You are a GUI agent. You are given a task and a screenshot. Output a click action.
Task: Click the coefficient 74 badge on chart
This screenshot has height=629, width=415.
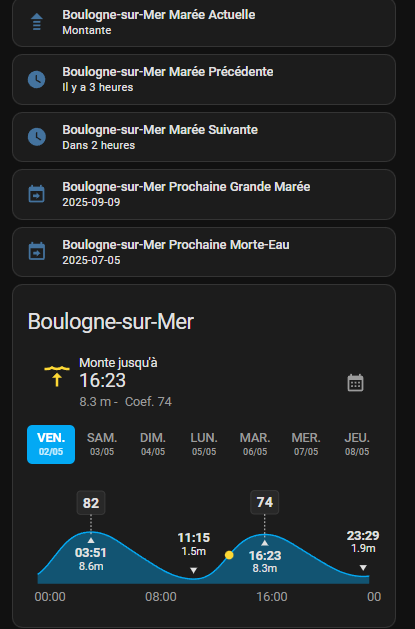point(265,502)
